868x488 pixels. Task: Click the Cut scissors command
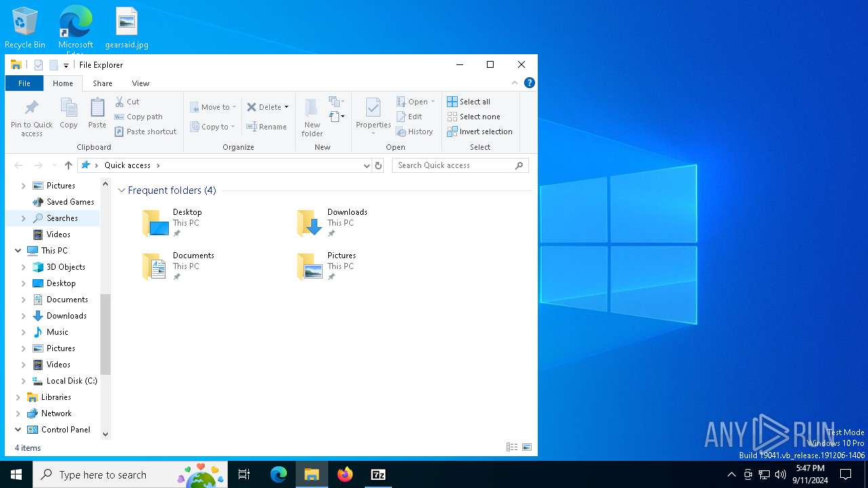(127, 102)
